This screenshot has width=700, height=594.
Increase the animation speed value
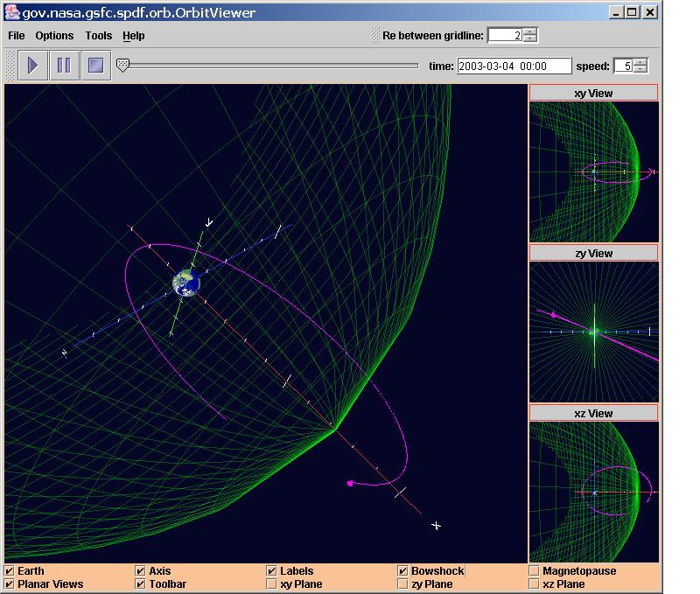[x=640, y=62]
